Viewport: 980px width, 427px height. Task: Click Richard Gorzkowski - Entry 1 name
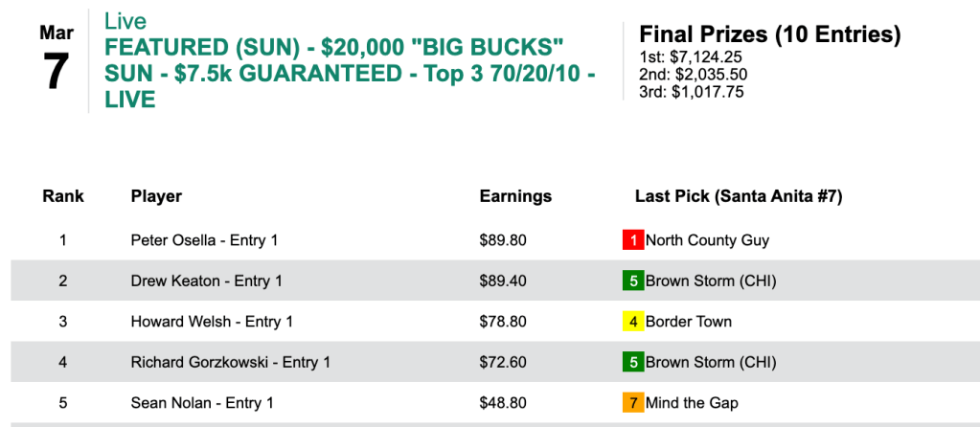(230, 363)
